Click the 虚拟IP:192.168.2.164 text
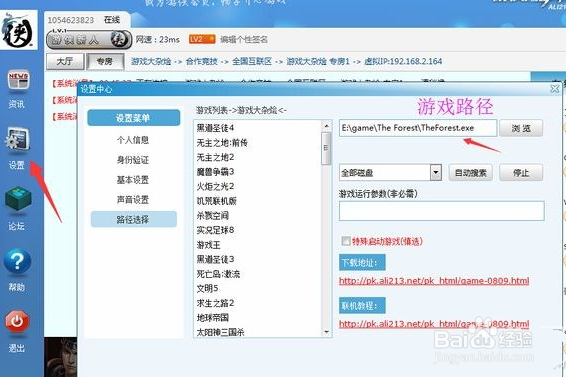566x377 pixels. [x=403, y=61]
